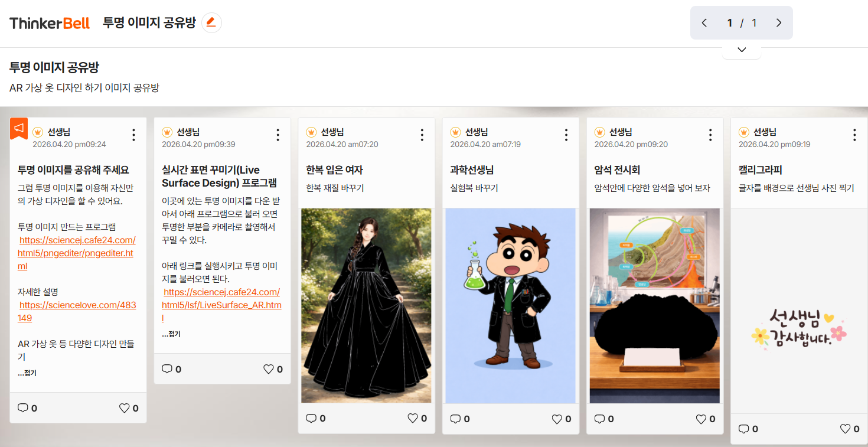Open the LiveSurface_AR.html link
This screenshot has width=868, height=447.
221,305
